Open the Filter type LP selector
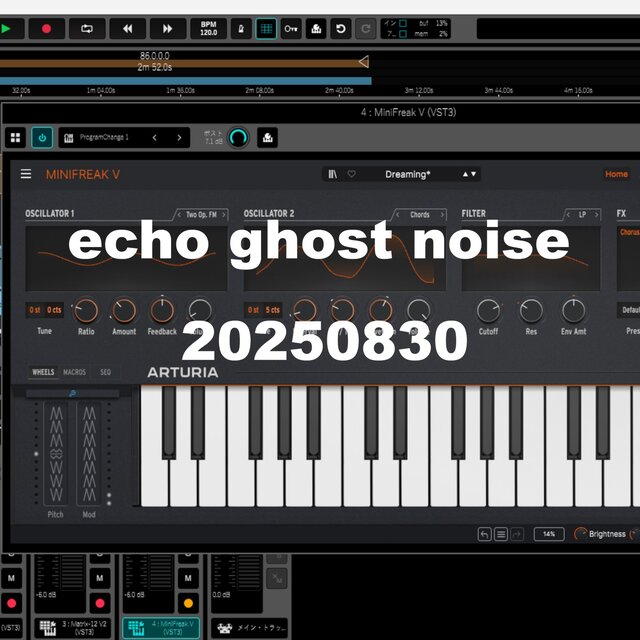This screenshot has height=640, width=640. pos(581,214)
